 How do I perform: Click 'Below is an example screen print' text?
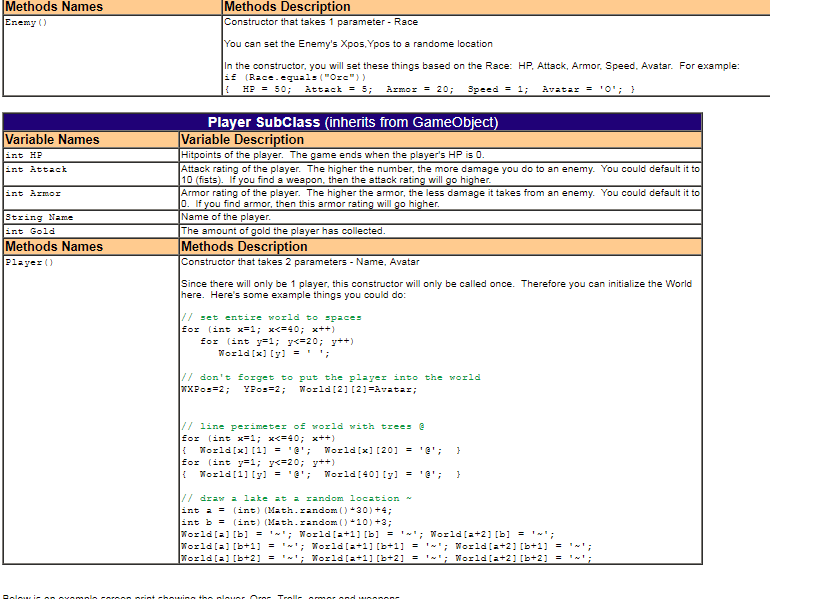coord(201,596)
